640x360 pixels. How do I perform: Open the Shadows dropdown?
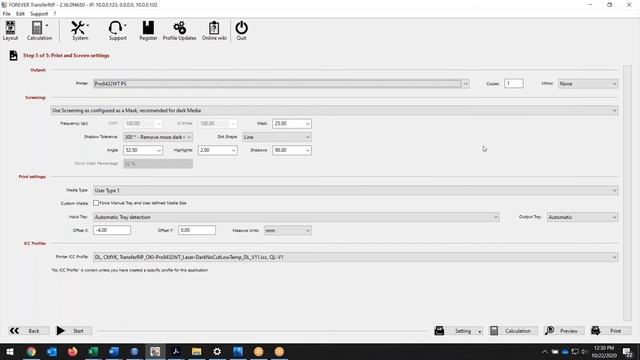click(308, 151)
